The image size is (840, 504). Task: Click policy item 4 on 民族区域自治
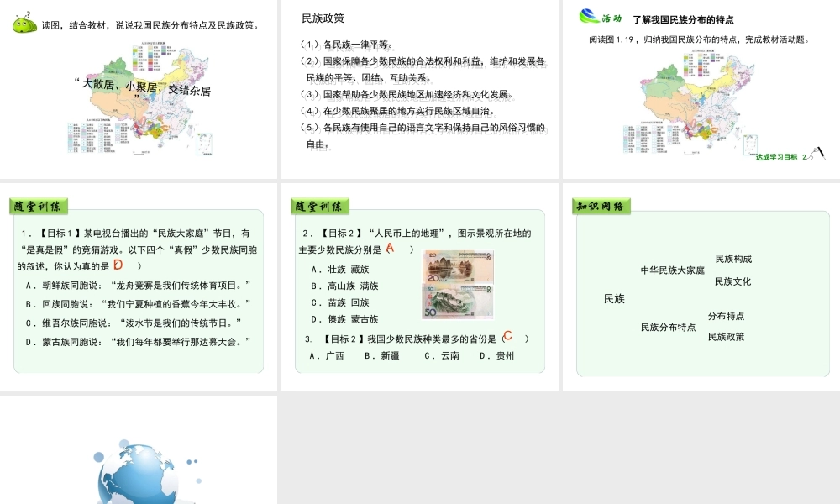[x=397, y=111]
